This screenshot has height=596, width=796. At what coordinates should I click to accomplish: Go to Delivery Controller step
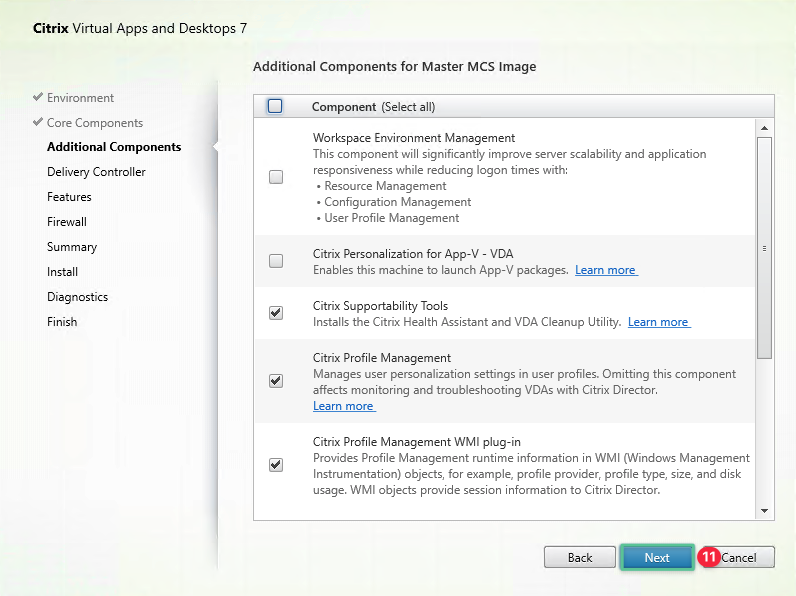(96, 172)
